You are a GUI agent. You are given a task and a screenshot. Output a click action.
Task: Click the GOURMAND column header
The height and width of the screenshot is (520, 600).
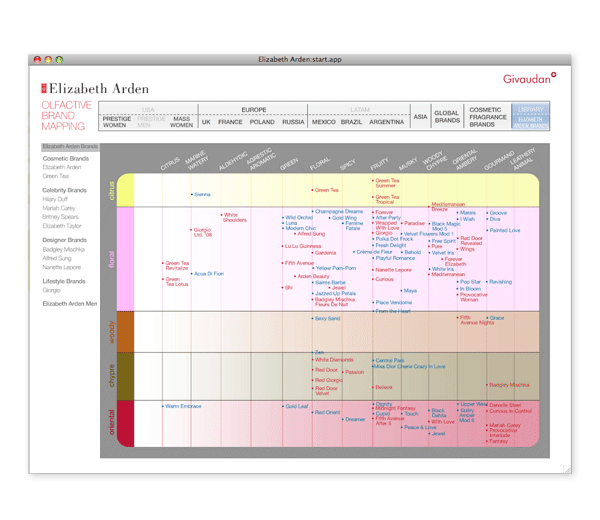coord(499,161)
